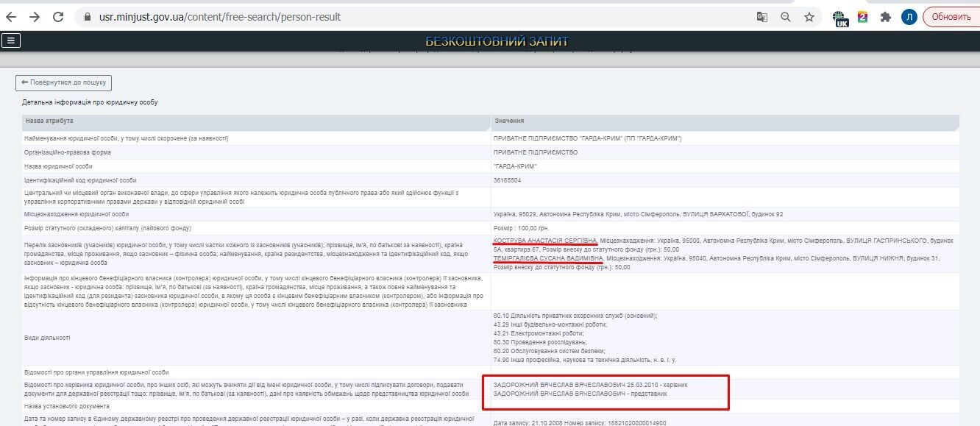Click the colorful number 2 extension icon
This screenshot has width=980, height=426.
[862, 16]
